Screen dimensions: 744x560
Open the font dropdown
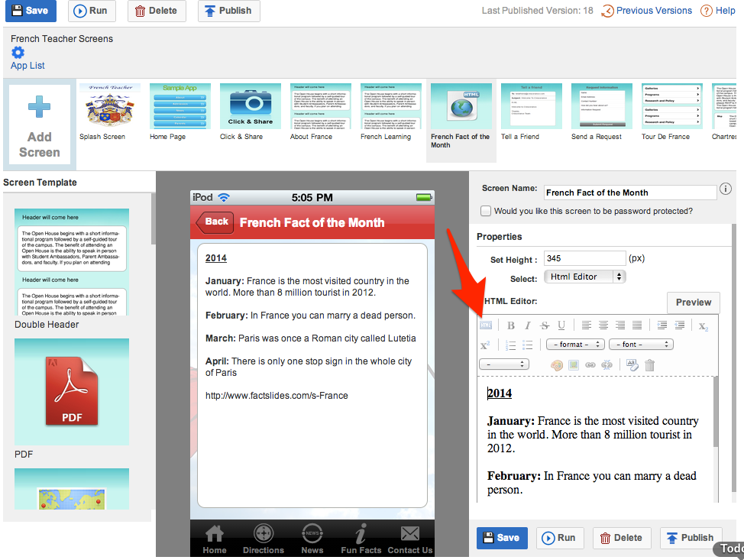tap(642, 344)
